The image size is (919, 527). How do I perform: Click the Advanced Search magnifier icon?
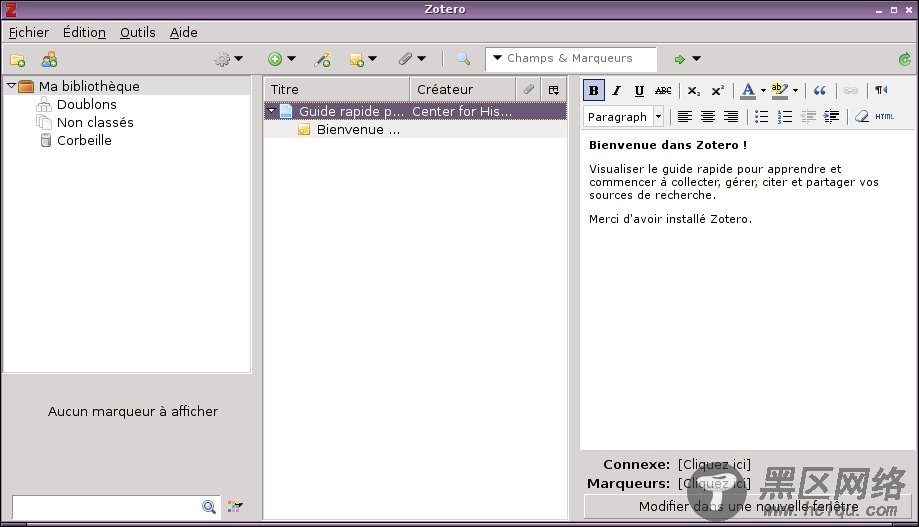(463, 59)
